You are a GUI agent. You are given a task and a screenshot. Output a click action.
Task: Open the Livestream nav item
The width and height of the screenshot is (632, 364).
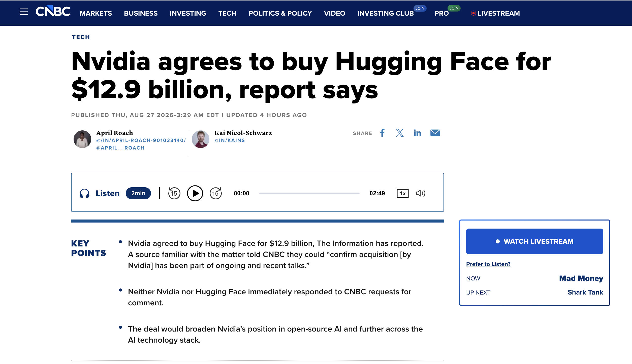[495, 13]
